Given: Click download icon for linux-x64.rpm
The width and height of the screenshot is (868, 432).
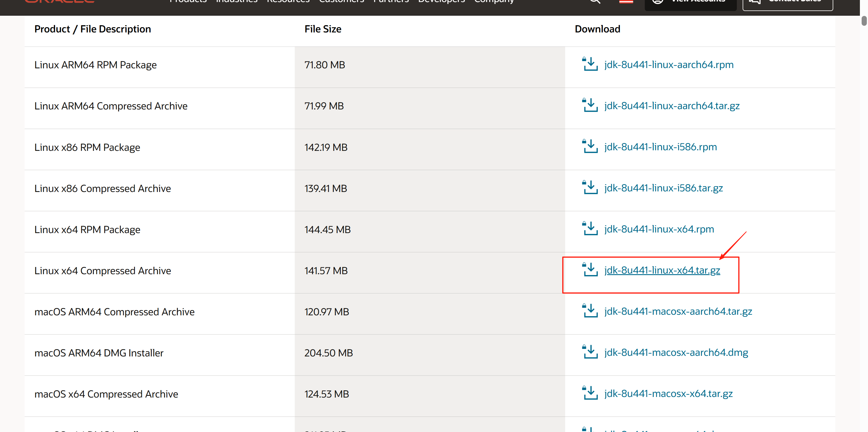Looking at the screenshot, I should (590, 228).
